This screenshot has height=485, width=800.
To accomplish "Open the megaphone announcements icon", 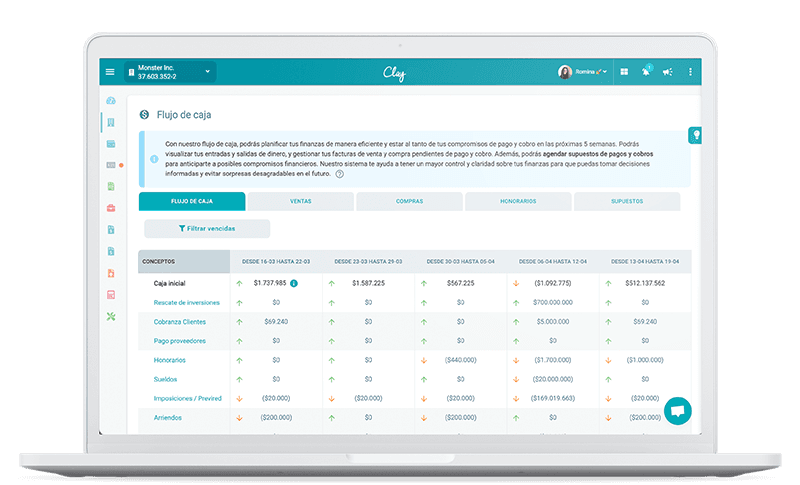I will tap(667, 72).
